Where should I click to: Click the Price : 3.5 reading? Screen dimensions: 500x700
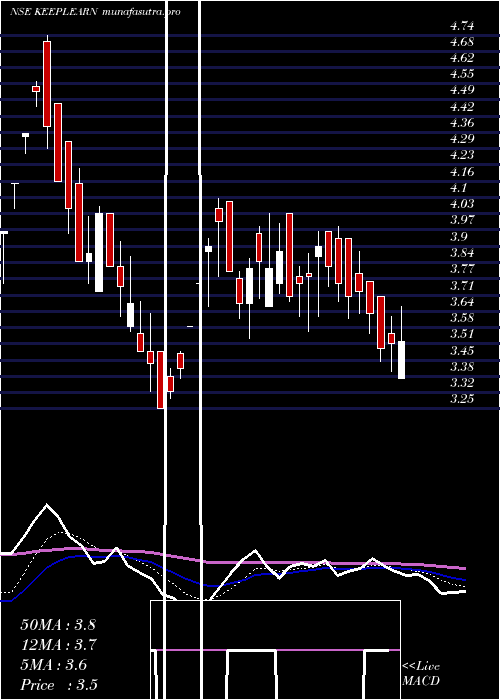[x=59, y=685]
